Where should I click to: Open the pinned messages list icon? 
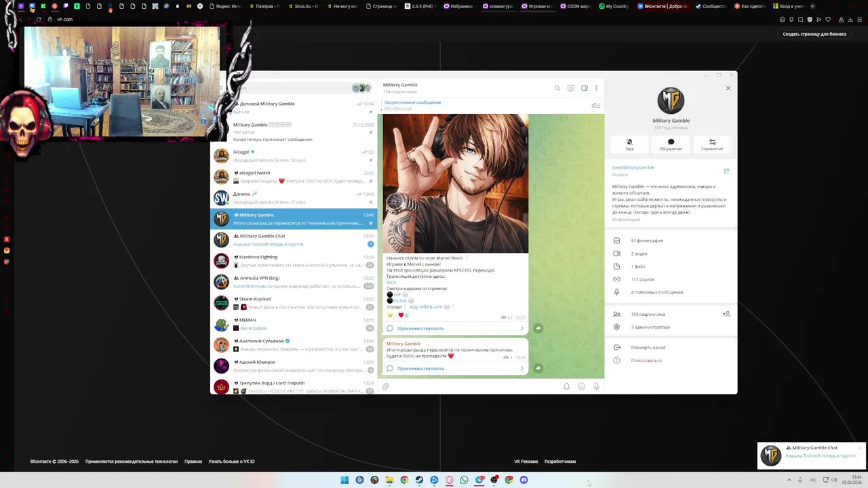(596, 106)
